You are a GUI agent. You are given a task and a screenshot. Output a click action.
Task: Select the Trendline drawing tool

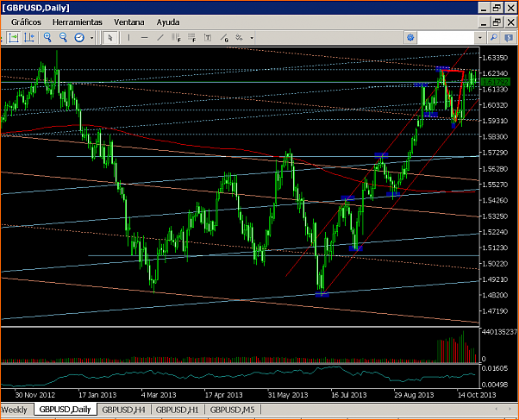[160, 38]
